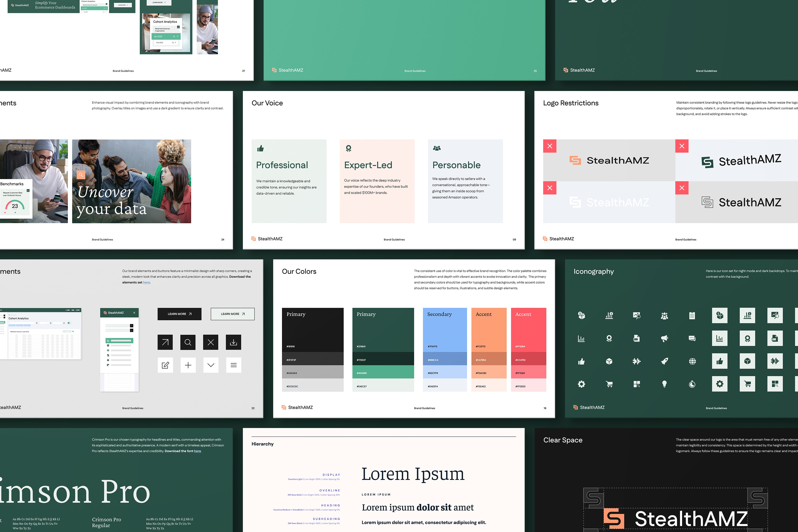798x532 pixels.
Task: Open the upper dropdown in StealthAMZ mobile menu
Action: [119, 326]
